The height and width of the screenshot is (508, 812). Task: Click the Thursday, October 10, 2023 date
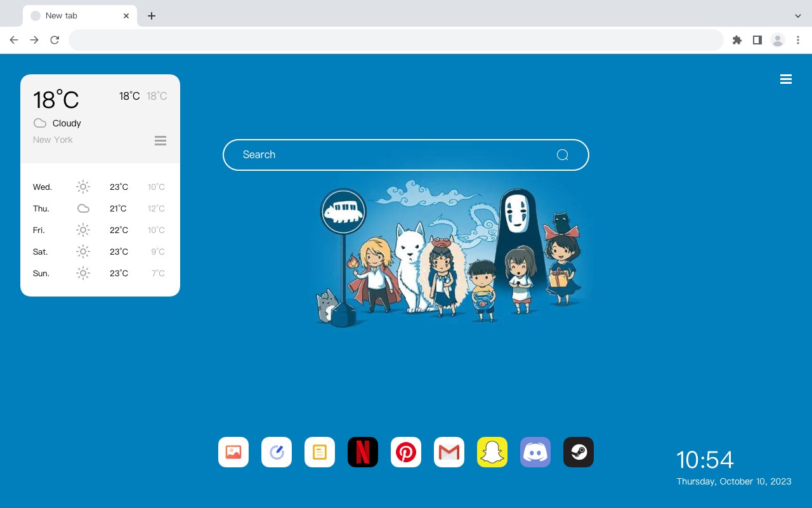734,481
